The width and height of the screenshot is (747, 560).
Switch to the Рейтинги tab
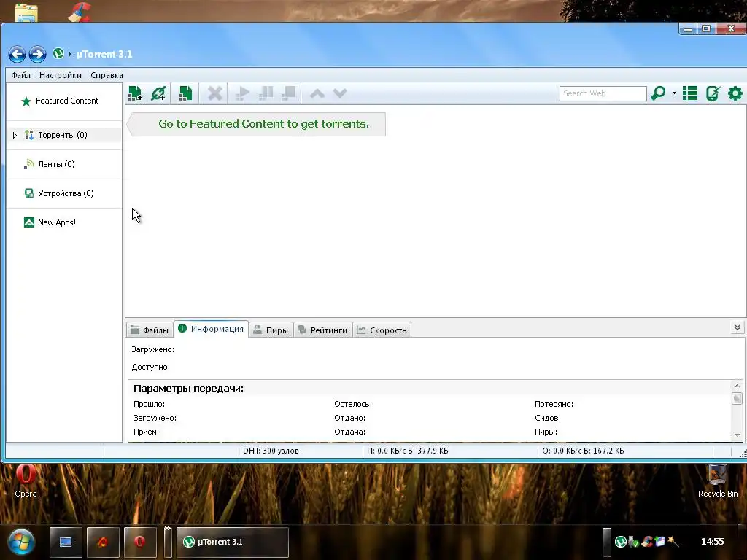[322, 330]
